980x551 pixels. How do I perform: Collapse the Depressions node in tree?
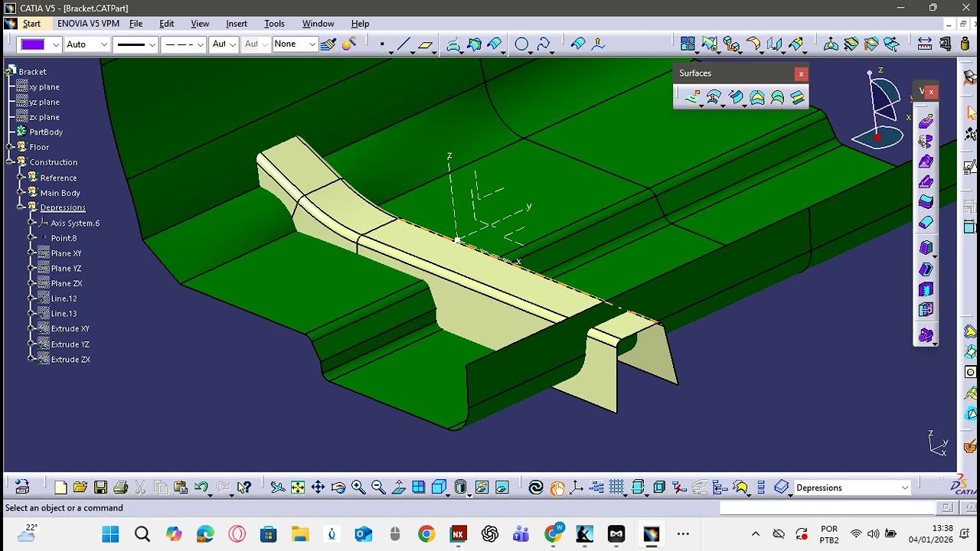click(21, 207)
